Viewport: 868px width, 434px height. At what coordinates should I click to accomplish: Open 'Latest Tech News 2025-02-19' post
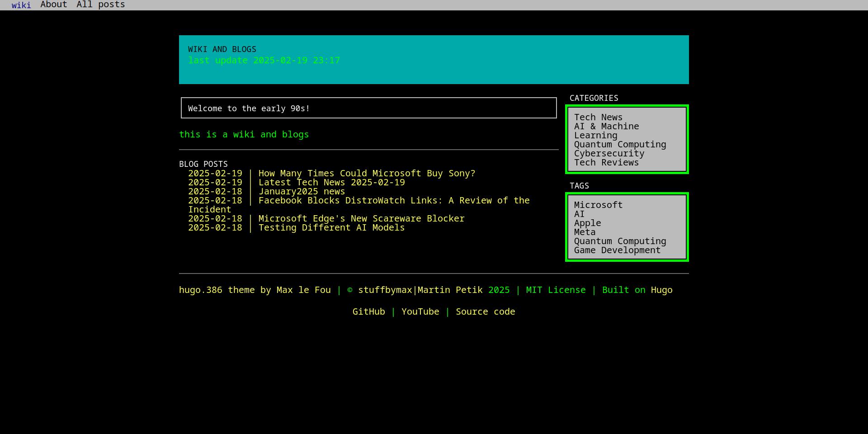[331, 182]
